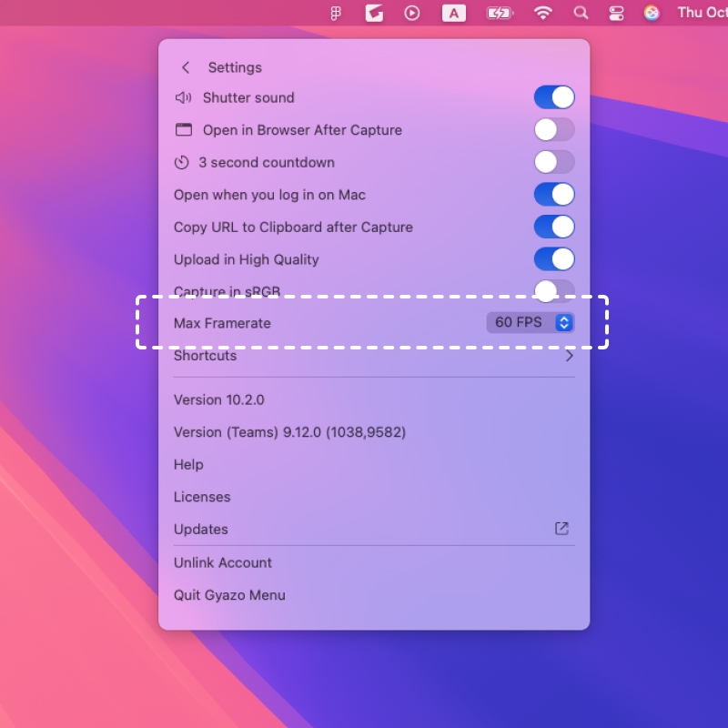Open Spotlight search magnifier

click(x=581, y=13)
